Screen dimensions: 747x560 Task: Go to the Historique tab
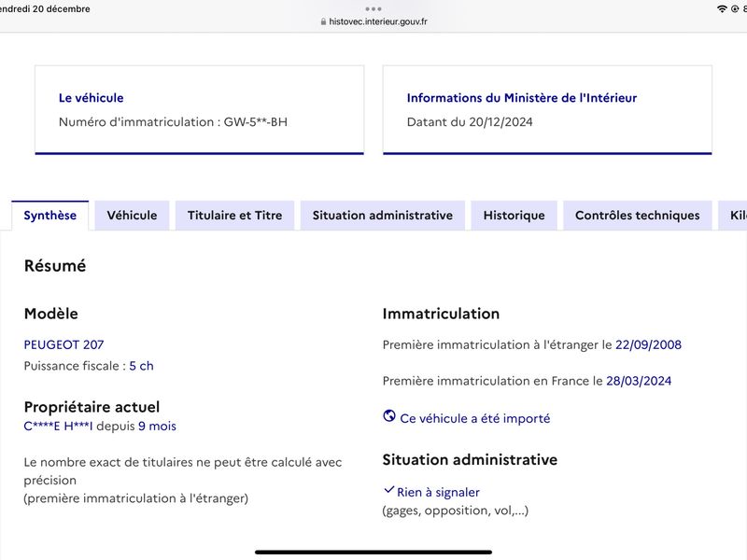(514, 216)
